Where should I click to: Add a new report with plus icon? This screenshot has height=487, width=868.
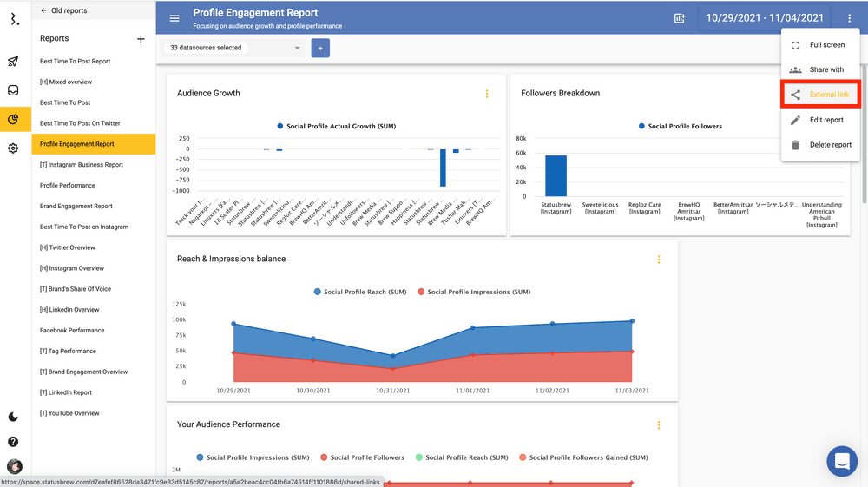pos(141,39)
